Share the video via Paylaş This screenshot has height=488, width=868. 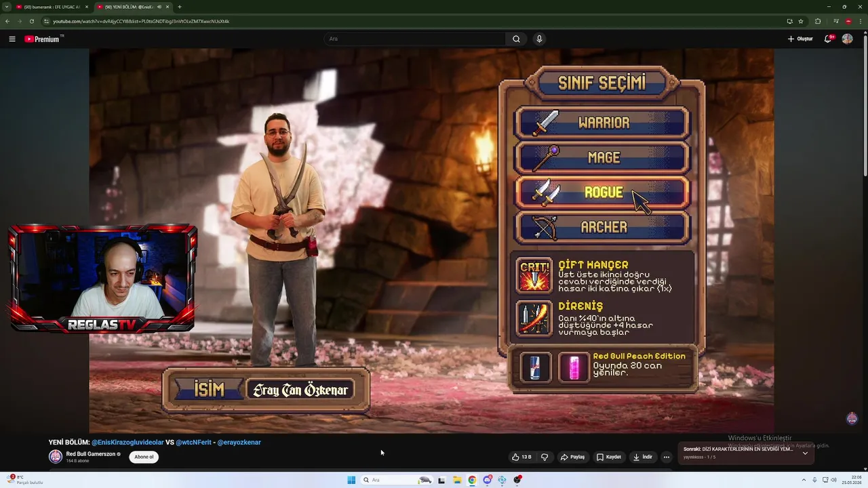(572, 457)
